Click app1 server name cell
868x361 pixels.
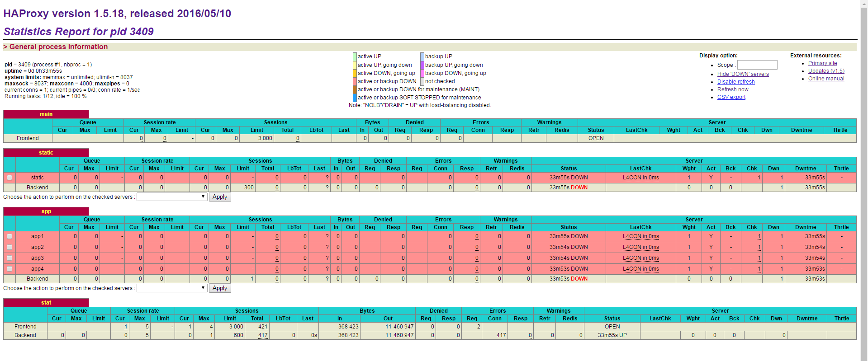(38, 236)
